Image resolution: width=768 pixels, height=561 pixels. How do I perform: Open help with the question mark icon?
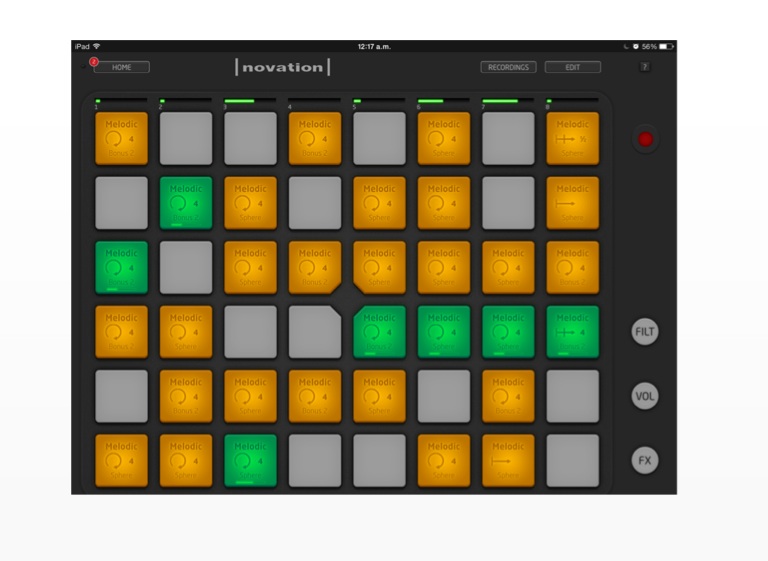pyautogui.click(x=644, y=67)
